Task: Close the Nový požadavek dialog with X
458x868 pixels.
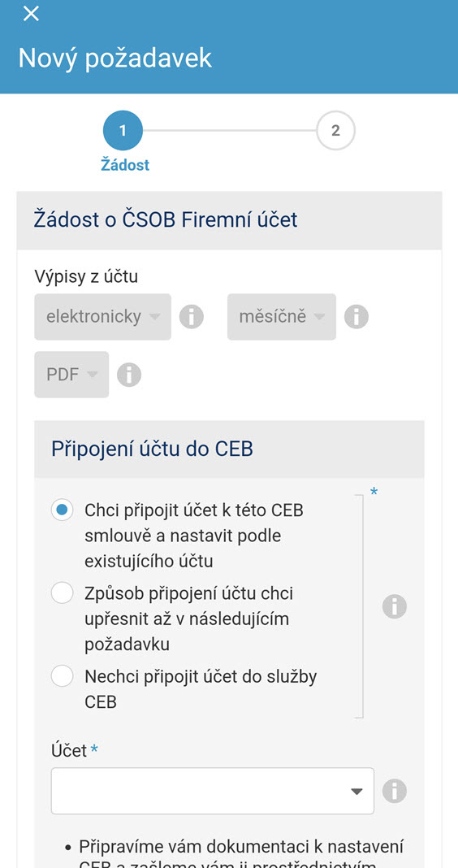Action: point(31,13)
